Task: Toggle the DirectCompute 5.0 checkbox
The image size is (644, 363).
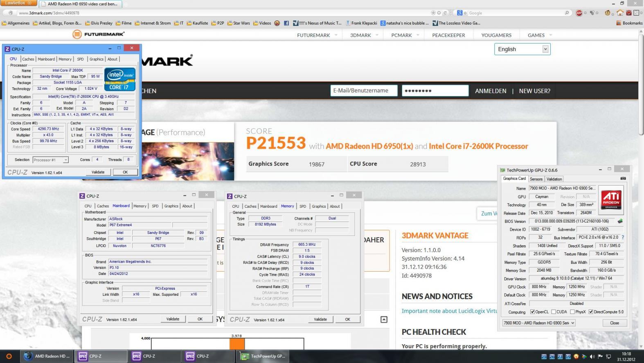Action: click(x=591, y=312)
